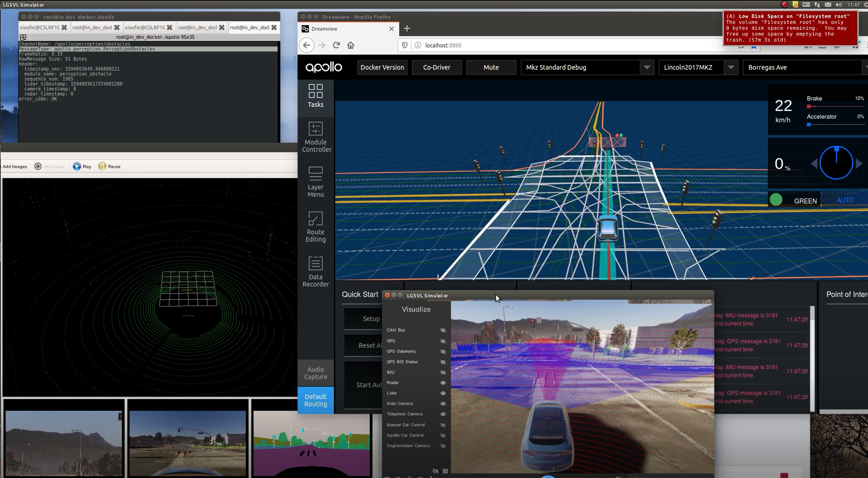
Task: Click the Default Routing button
Action: pos(315,400)
